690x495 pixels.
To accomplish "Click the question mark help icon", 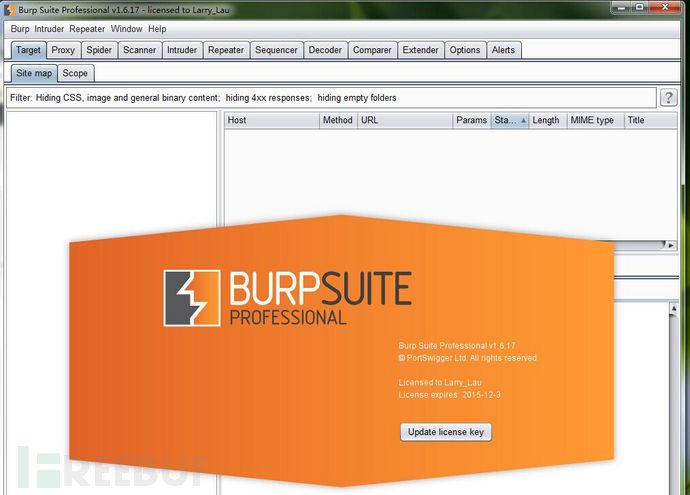I will pos(668,97).
